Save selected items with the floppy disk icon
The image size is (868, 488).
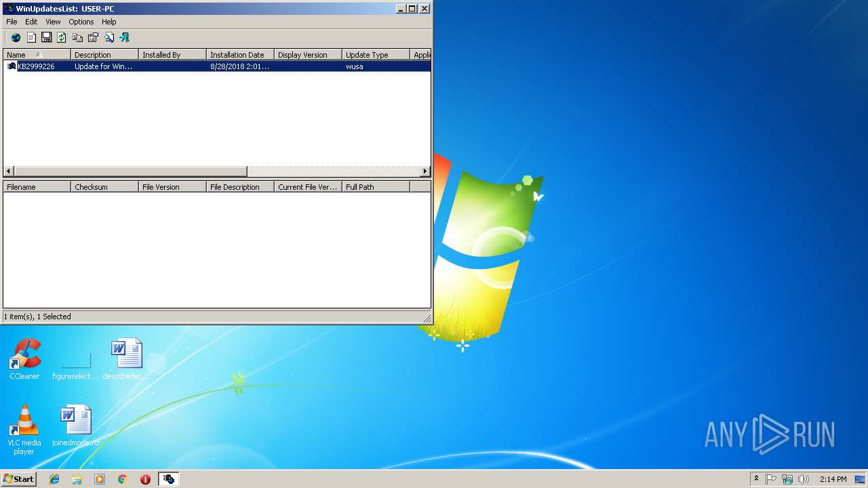coord(47,38)
